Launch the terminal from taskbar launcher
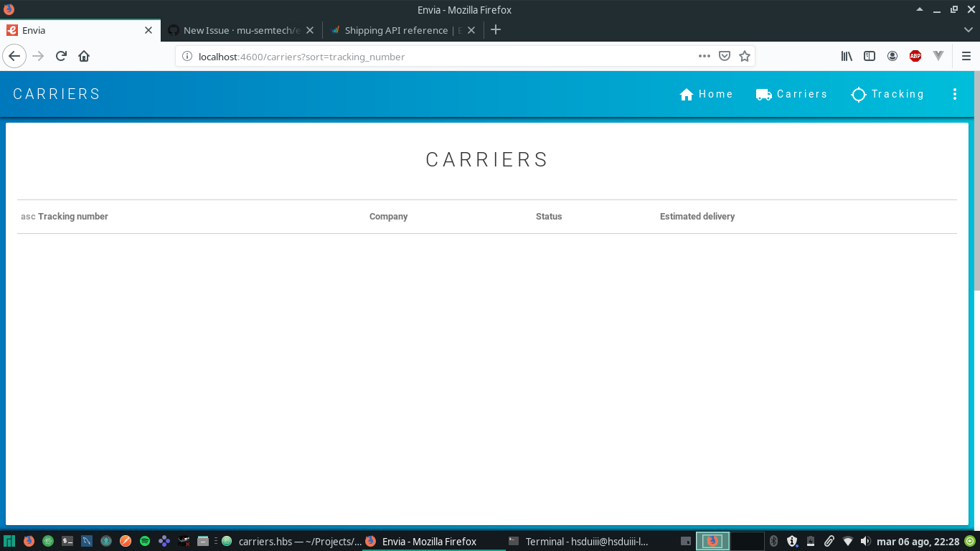 point(67,542)
